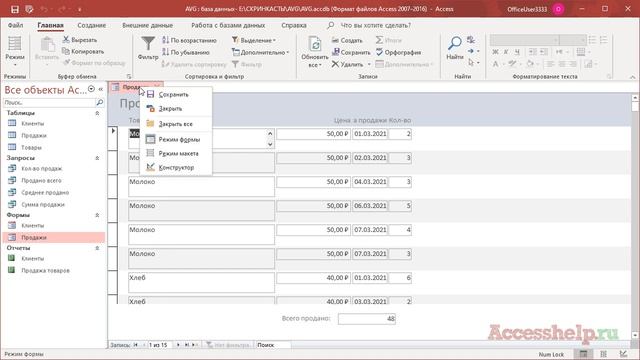Choose Сохранить in the context menu
Screen dimensions: 640x360
pyautogui.click(x=176, y=94)
